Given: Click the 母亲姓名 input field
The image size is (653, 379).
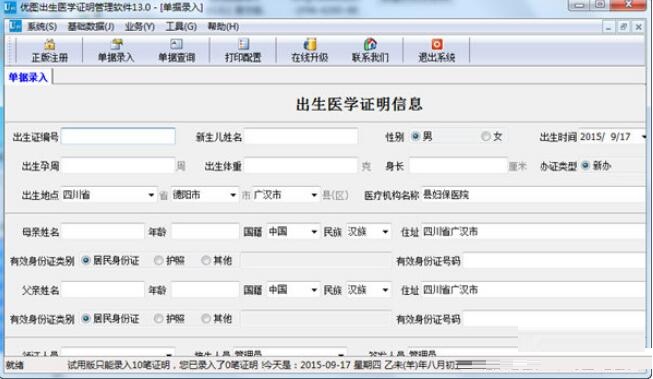Looking at the screenshot, I should click(x=103, y=232).
